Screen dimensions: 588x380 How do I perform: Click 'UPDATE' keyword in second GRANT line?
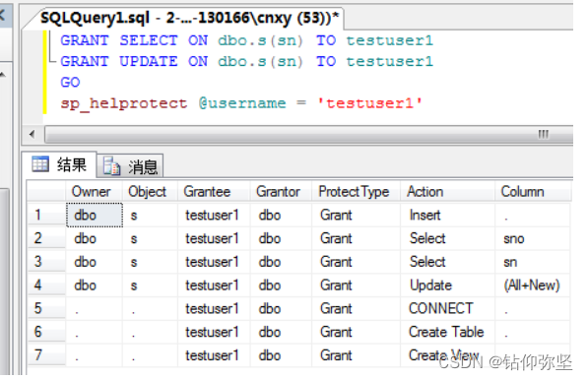click(149, 61)
